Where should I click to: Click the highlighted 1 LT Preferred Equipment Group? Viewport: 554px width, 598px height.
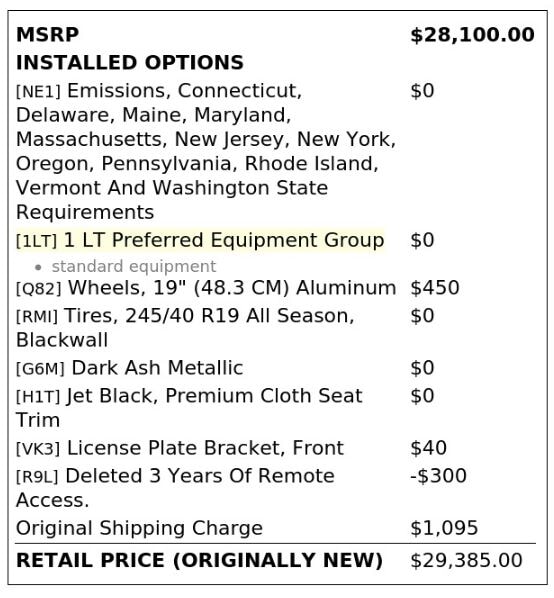click(x=224, y=240)
